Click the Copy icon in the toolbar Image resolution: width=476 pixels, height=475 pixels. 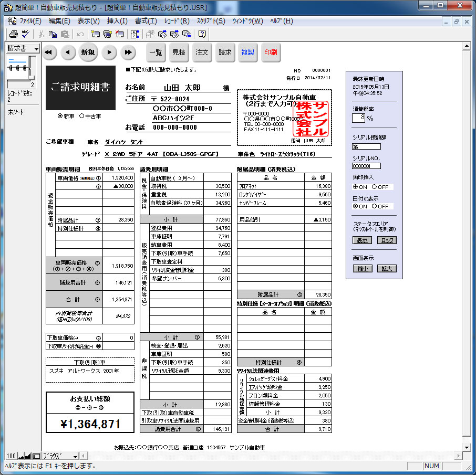53,34
